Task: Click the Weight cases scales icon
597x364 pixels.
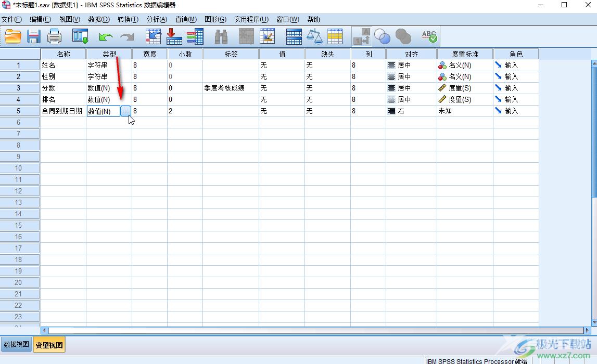Action: 314,36
